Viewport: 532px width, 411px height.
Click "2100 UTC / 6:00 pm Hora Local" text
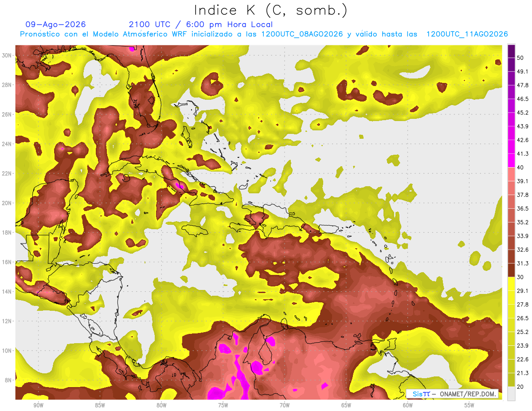201,24
